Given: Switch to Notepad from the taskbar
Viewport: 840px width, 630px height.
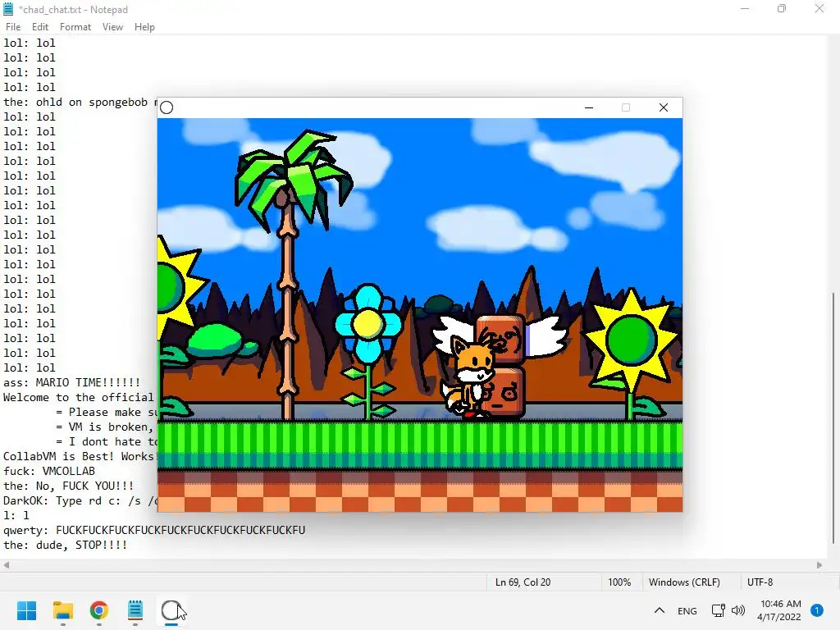Looking at the screenshot, I should pyautogui.click(x=135, y=610).
